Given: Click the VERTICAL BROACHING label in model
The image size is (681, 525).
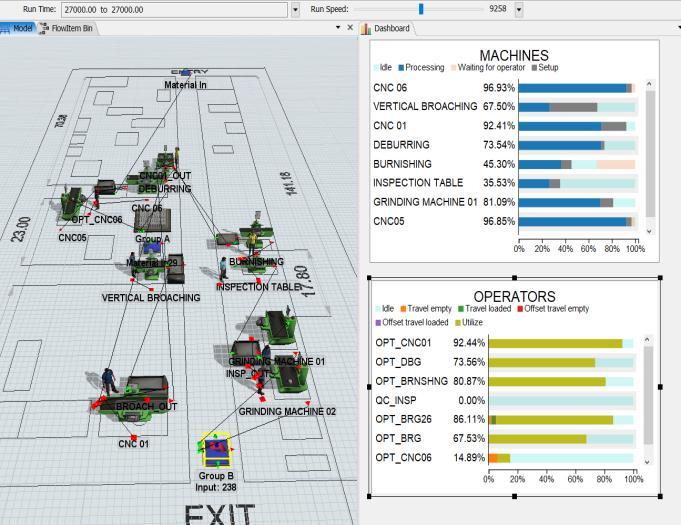Looking at the screenshot, I should coord(151,298).
